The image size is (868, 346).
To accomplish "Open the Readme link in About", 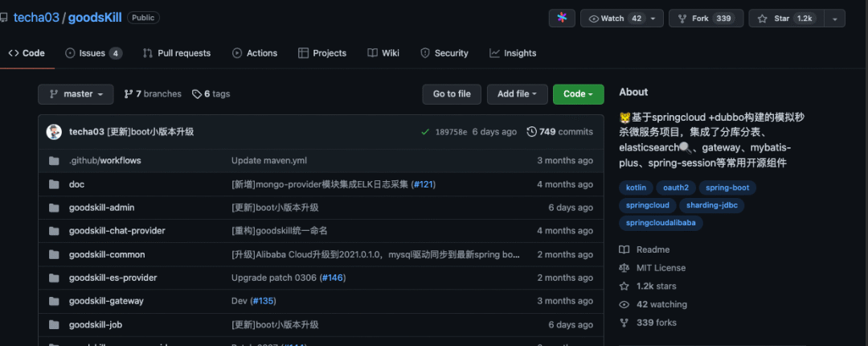I will [645, 249].
